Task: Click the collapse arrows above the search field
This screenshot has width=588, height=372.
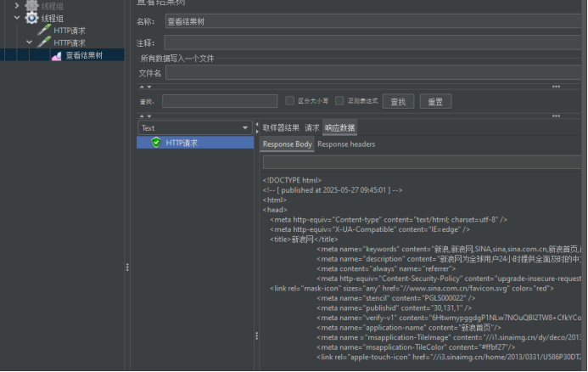Action: point(145,87)
